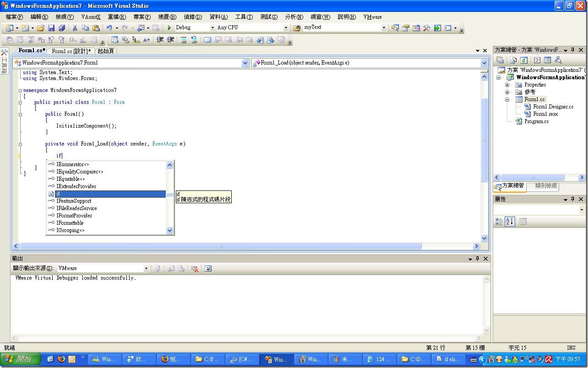Click the Display Word Completion icon
This screenshot has width=588, height=368.
(147, 40)
